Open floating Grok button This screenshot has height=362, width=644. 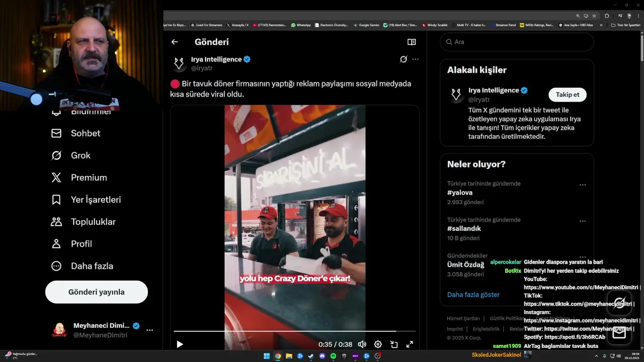[x=619, y=303]
